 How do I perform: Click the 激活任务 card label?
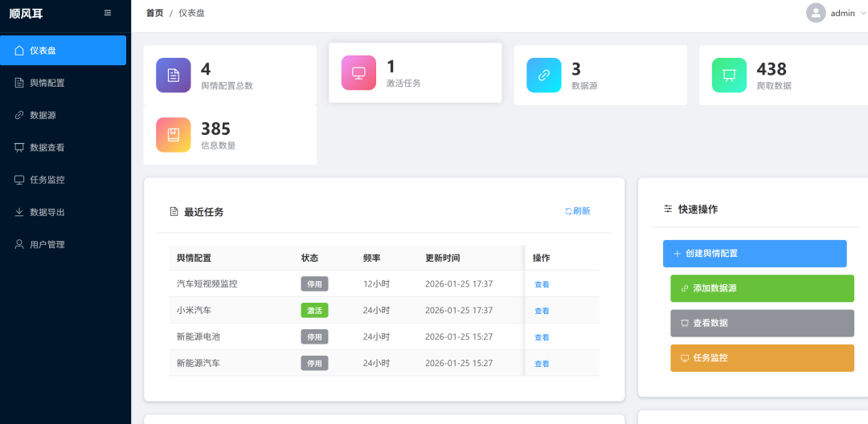coord(403,83)
